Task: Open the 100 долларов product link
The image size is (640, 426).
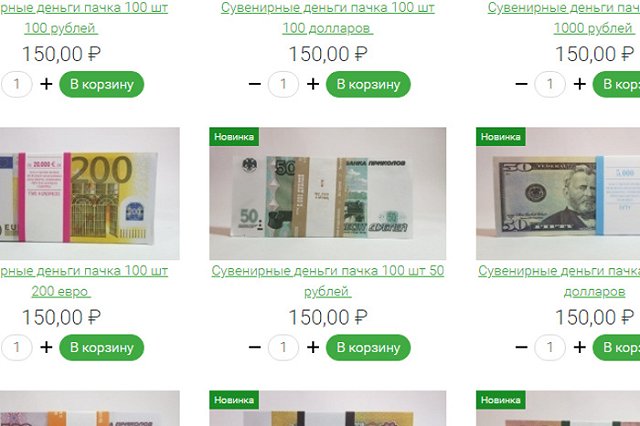Action: coord(327,18)
